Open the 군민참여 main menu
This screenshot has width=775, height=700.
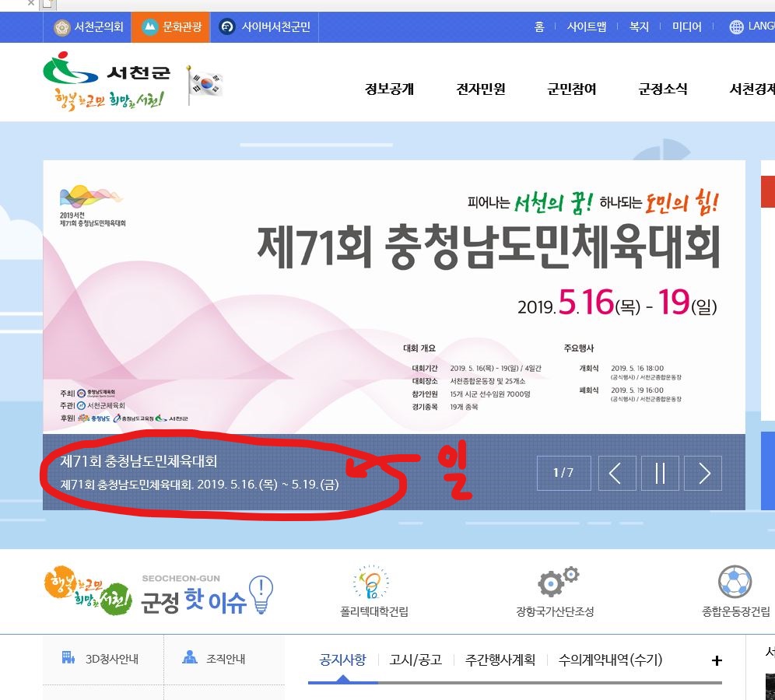click(x=571, y=89)
